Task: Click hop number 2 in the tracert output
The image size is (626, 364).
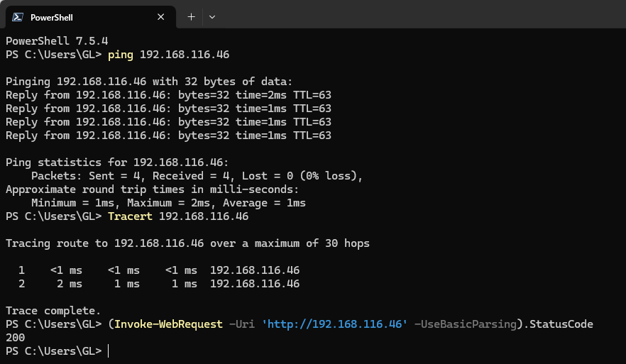Action: [21, 284]
